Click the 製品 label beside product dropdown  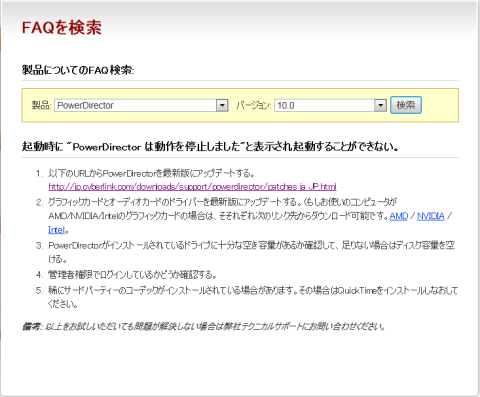[41, 105]
